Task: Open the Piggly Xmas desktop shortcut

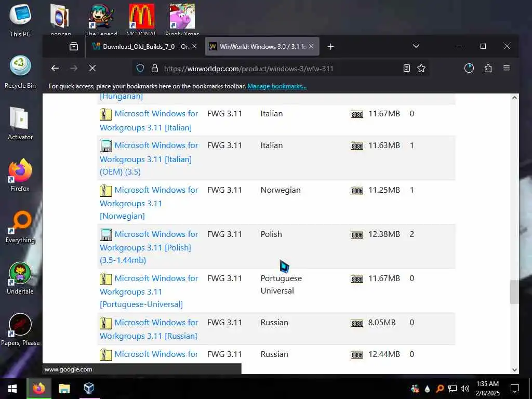Action: (x=182, y=19)
